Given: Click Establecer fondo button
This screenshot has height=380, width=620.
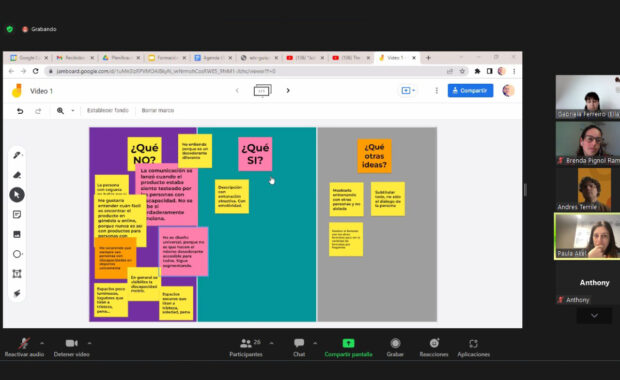Looking at the screenshot, I should 108,110.
